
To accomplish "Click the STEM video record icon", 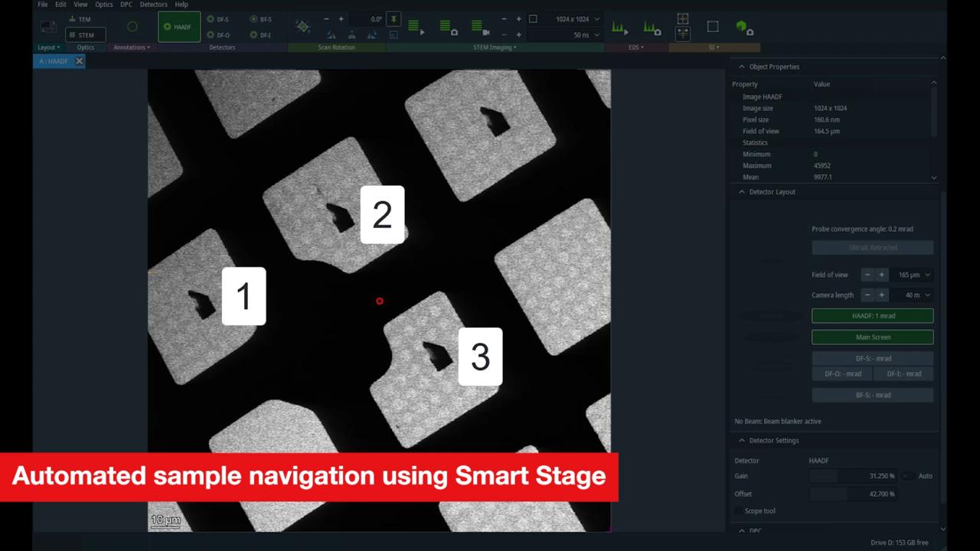I will (480, 28).
